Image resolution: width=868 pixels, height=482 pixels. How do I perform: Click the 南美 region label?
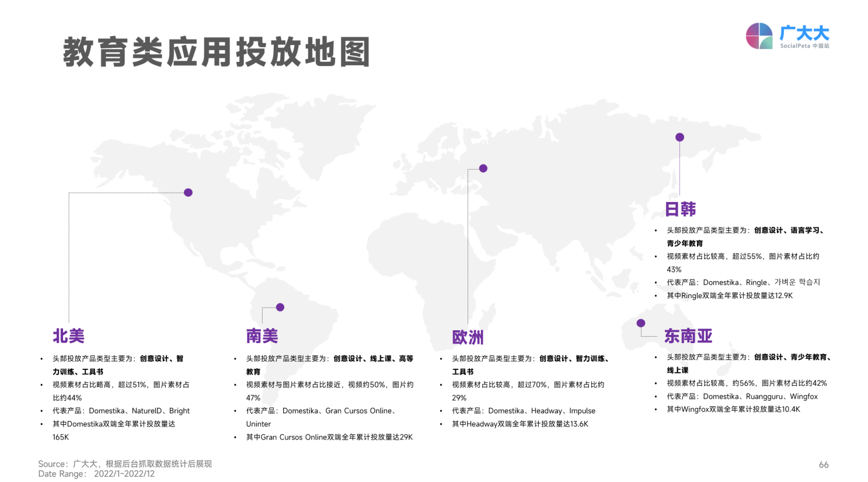tap(262, 336)
